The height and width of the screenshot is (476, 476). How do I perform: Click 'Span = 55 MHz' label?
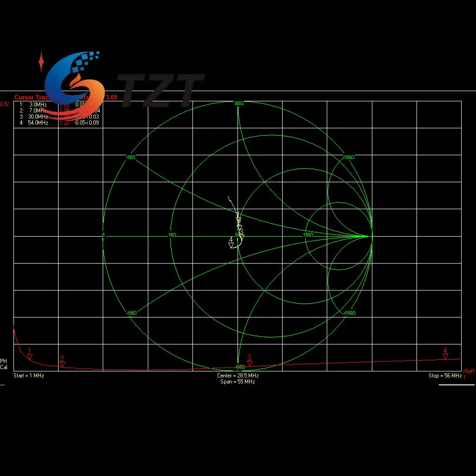(238, 382)
